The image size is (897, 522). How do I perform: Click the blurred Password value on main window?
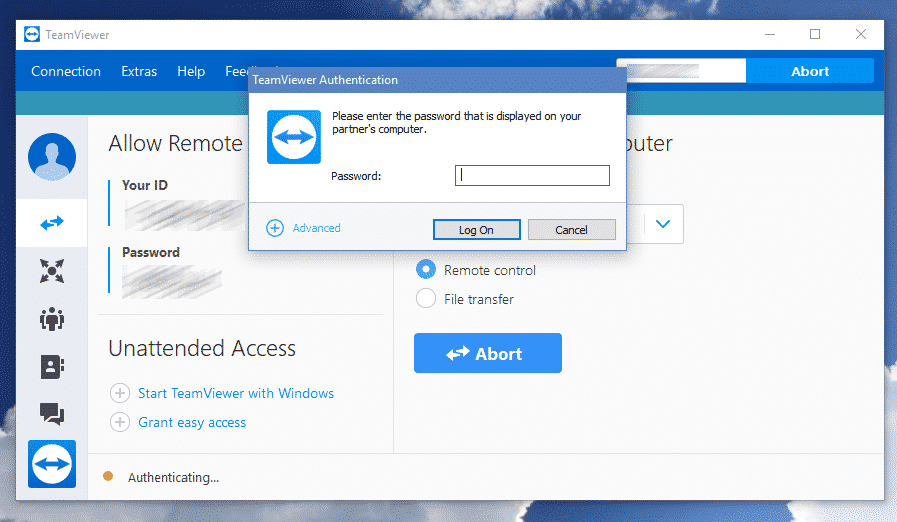pos(172,282)
